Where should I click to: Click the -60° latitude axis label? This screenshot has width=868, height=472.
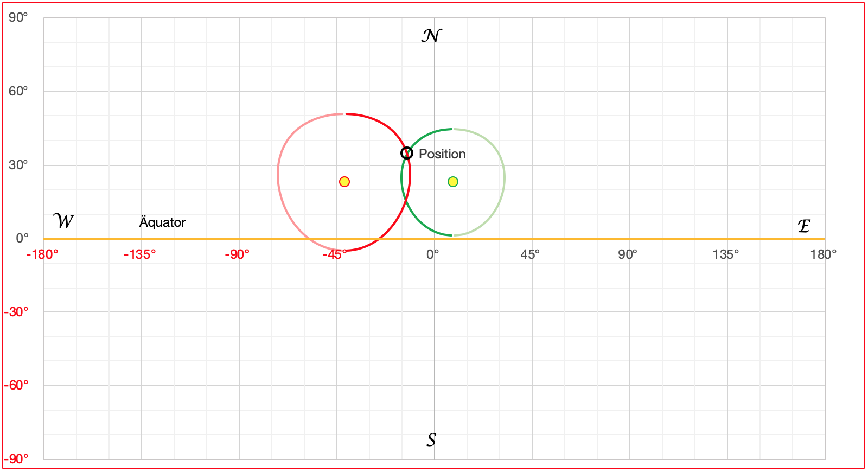[x=16, y=386]
